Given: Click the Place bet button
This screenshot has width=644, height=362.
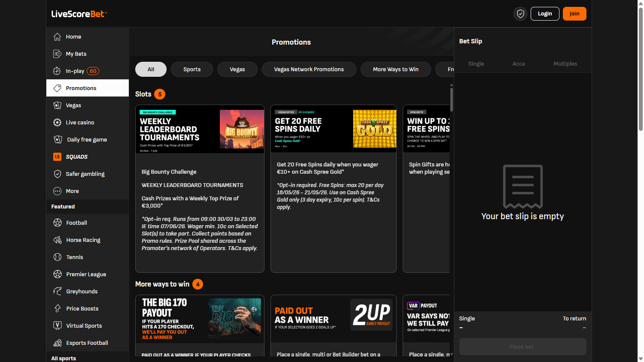Looking at the screenshot, I should 522,347.
